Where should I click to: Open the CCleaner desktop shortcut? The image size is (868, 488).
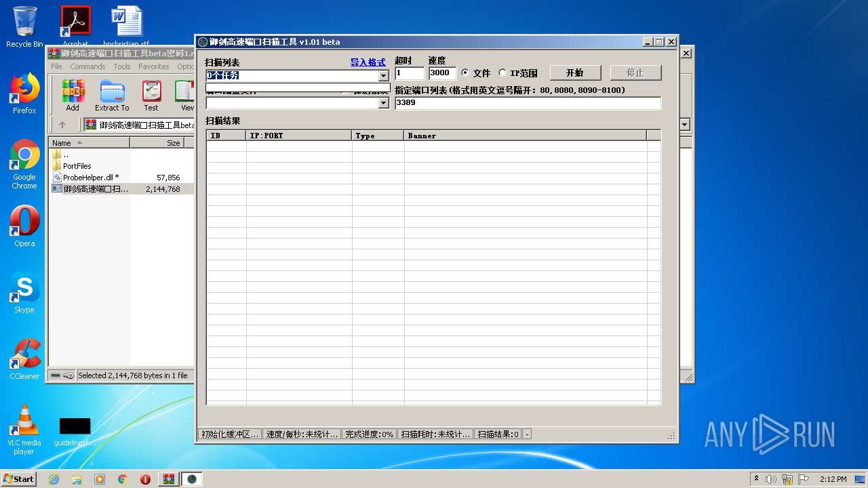point(24,359)
